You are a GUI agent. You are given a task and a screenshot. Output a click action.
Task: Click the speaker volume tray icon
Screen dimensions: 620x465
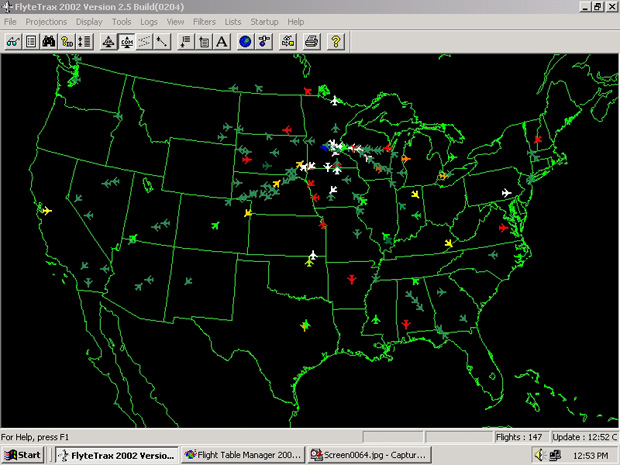coord(540,455)
